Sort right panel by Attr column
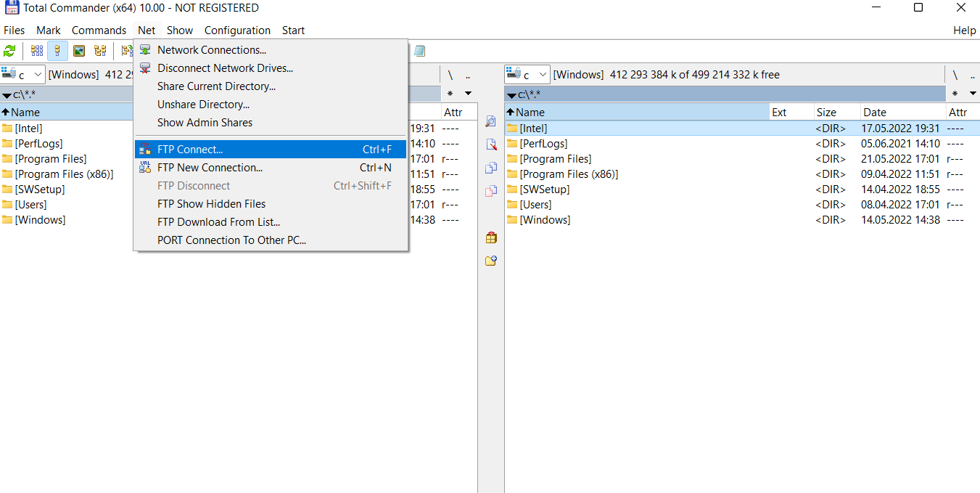This screenshot has height=493, width=980. pos(963,113)
